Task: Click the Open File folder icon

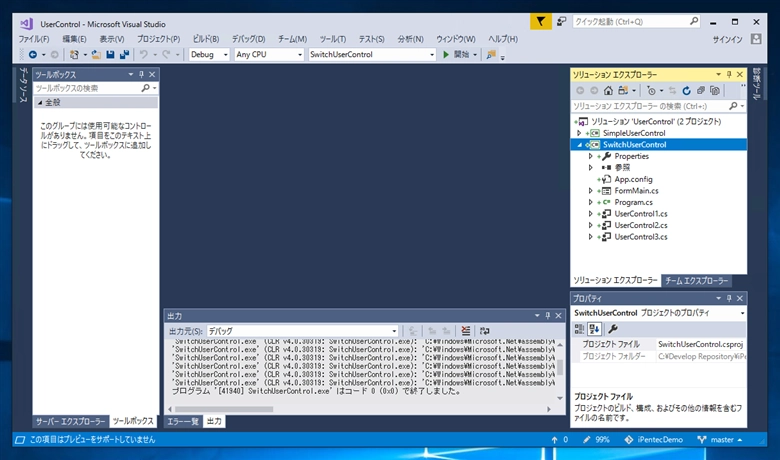Action: (96, 55)
